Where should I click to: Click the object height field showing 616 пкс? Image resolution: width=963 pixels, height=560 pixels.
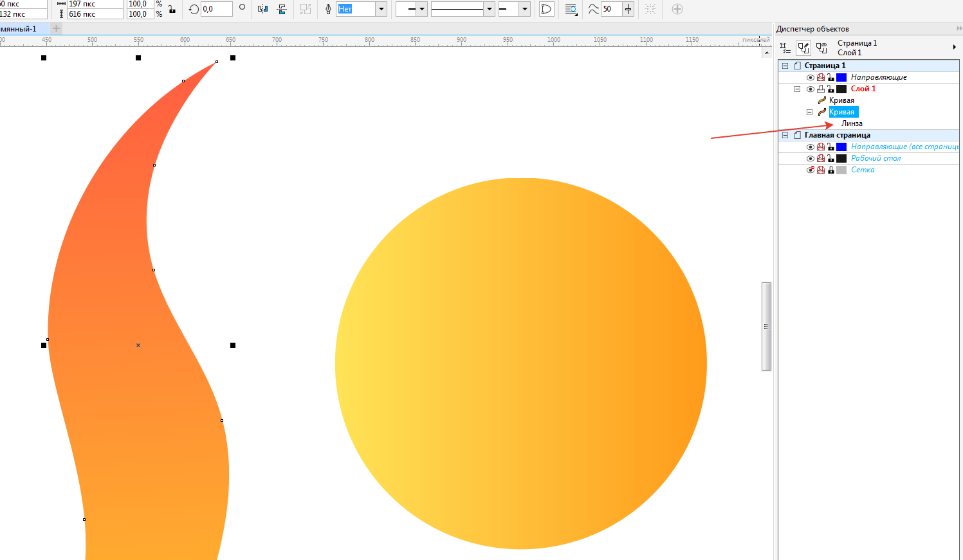click(95, 14)
